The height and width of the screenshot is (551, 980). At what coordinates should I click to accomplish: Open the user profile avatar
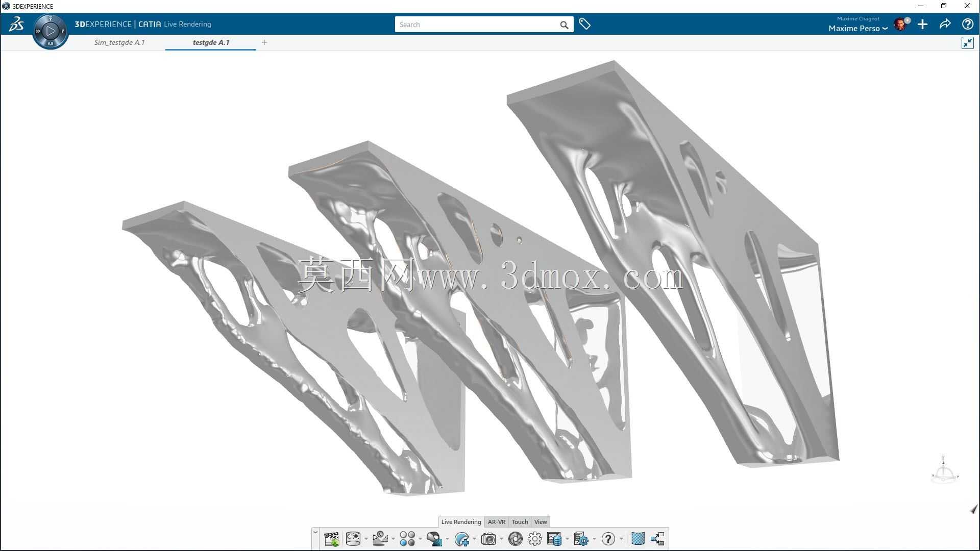coord(901,24)
